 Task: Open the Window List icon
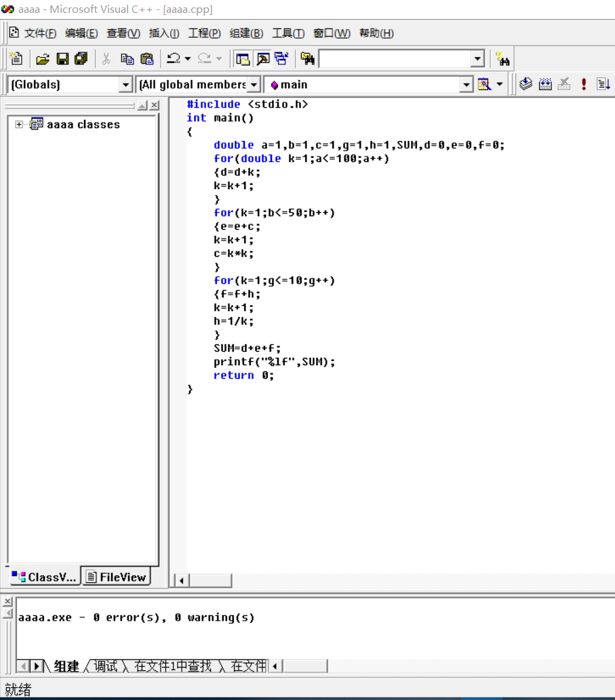[282, 59]
